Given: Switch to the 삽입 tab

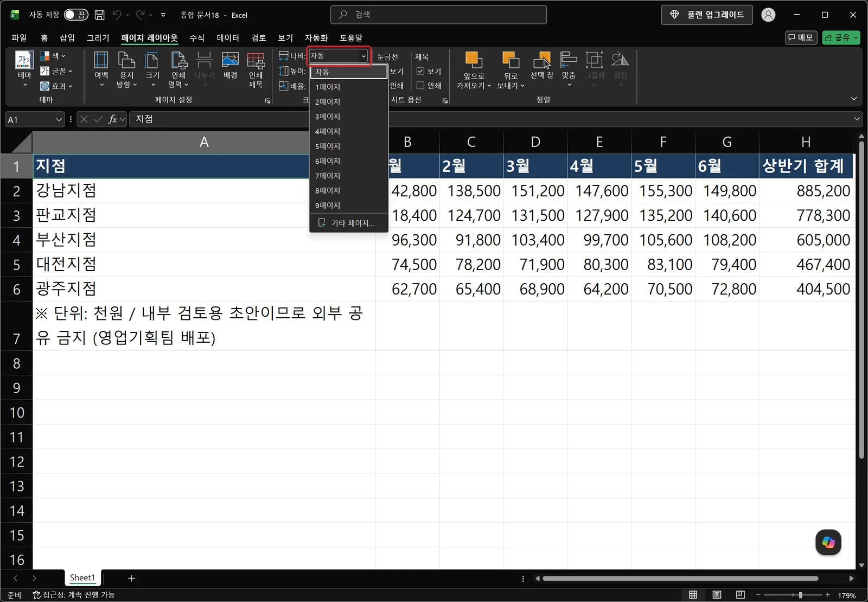Looking at the screenshot, I should (67, 37).
